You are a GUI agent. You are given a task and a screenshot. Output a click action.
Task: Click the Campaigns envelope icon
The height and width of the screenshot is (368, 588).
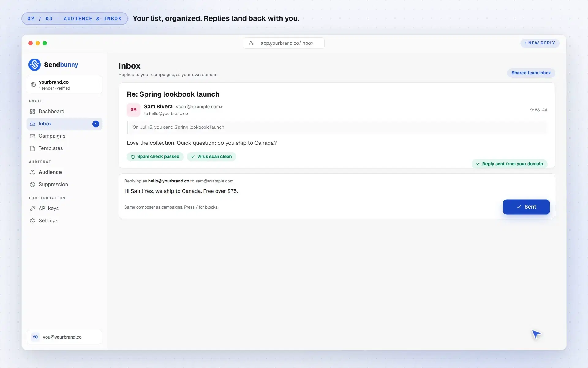point(32,136)
